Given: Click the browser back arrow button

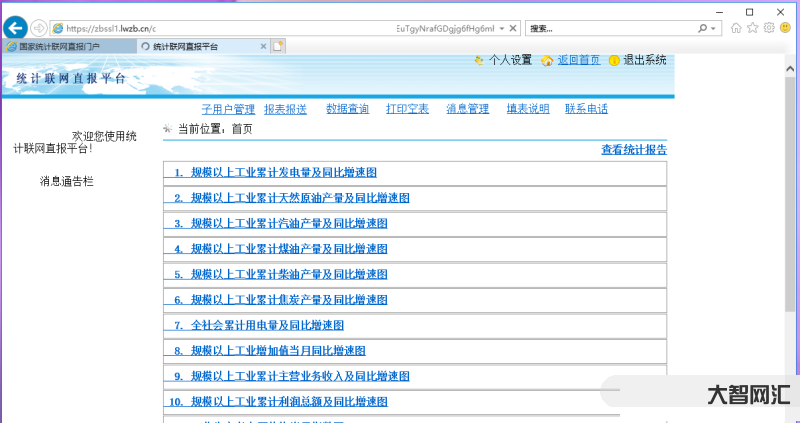Looking at the screenshot, I should coord(14,28).
